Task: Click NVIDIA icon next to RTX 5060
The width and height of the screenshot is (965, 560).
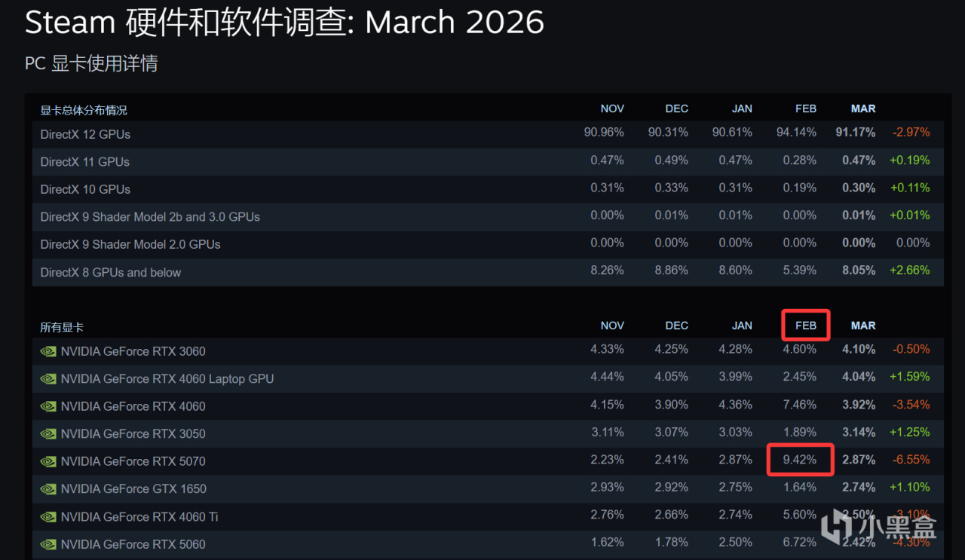Action: [x=48, y=544]
